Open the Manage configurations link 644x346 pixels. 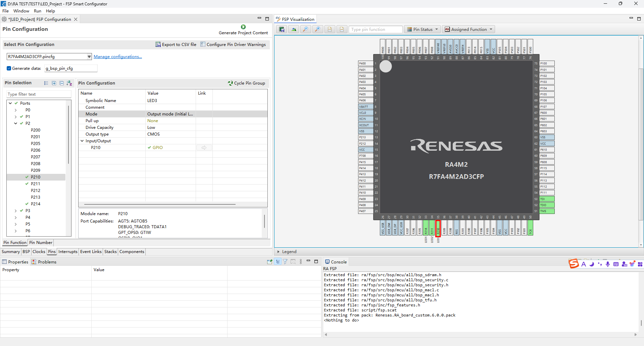(x=118, y=57)
